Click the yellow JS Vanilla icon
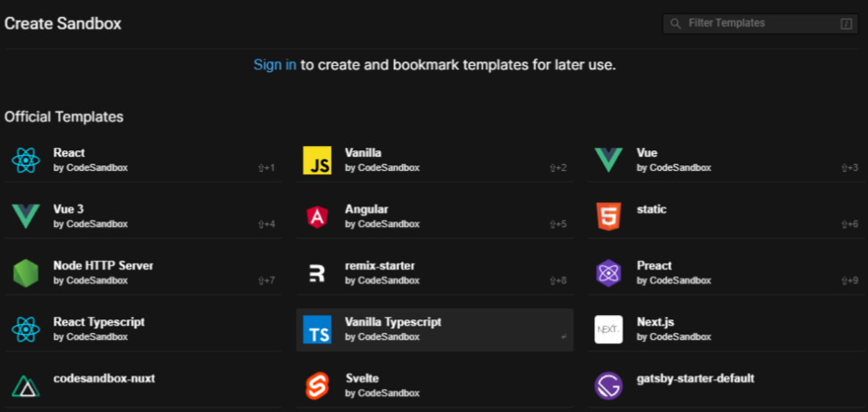 pyautogui.click(x=317, y=160)
